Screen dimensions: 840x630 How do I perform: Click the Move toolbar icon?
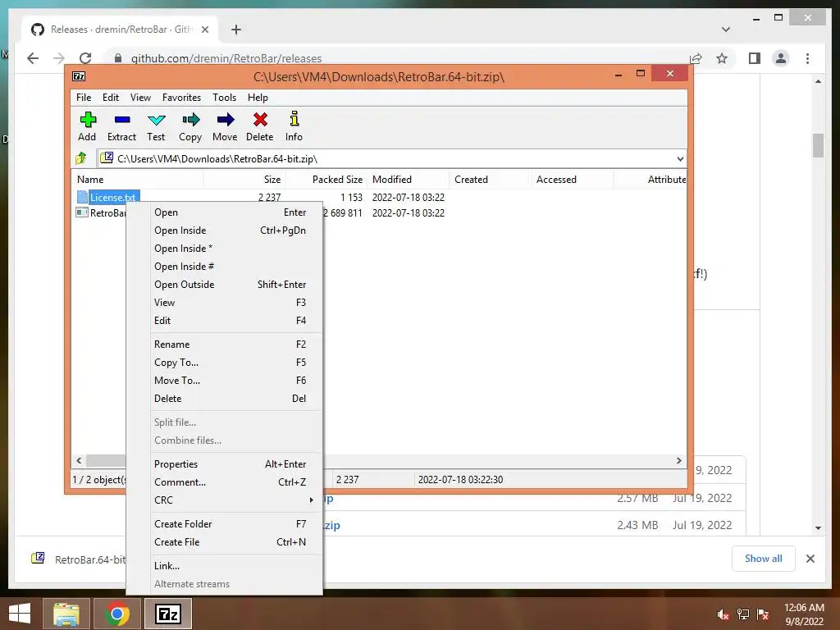225,126
